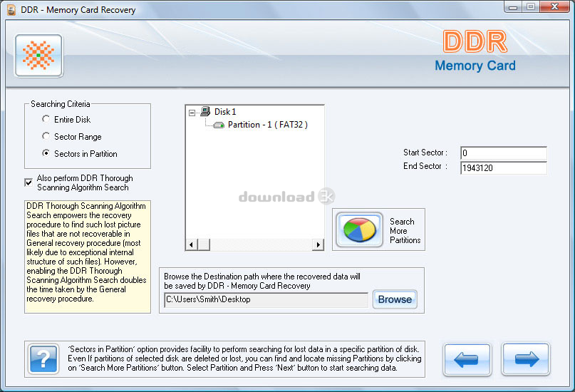The height and width of the screenshot is (392, 575).
Task: Go back using the left arrow button
Action: pyautogui.click(x=467, y=359)
